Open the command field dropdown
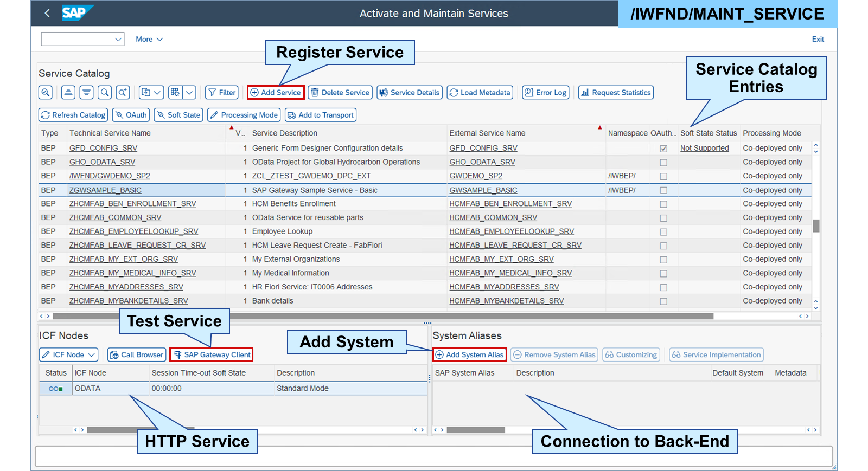 click(118, 39)
